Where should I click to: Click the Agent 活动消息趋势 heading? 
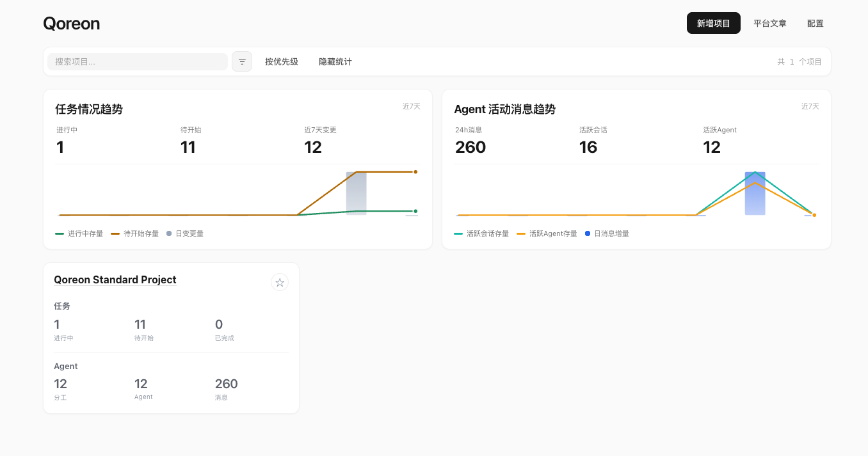click(x=504, y=109)
